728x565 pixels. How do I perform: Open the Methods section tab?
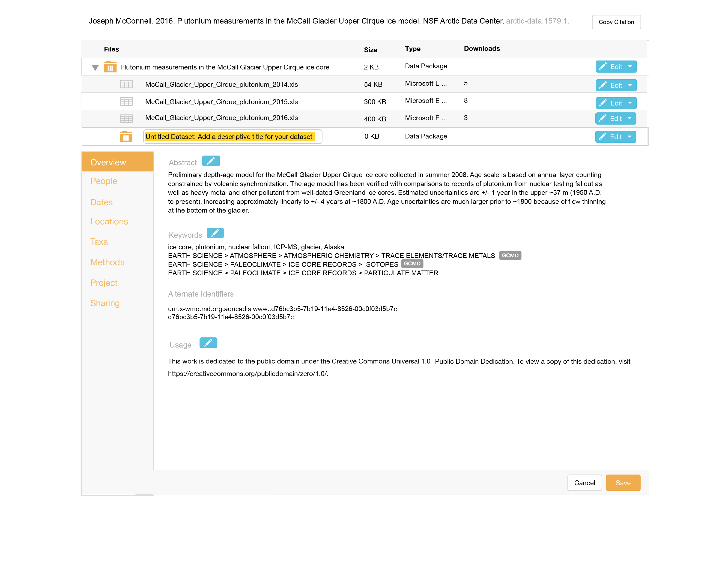coord(107,262)
